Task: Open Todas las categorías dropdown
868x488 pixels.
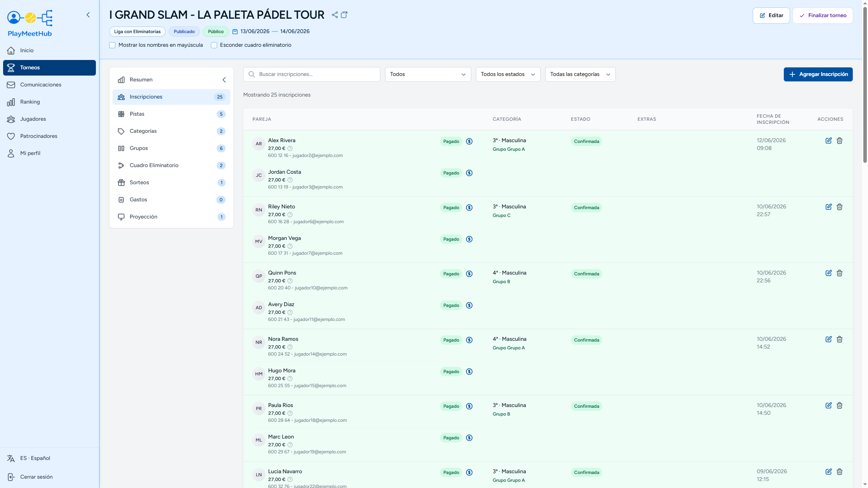Action: [x=580, y=74]
